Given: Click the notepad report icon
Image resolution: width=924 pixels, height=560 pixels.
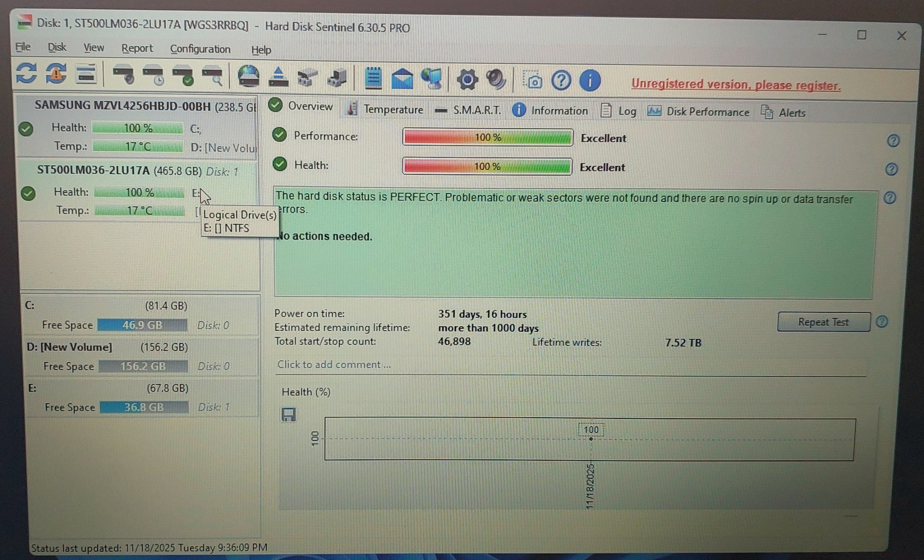Looking at the screenshot, I should pos(373,78).
